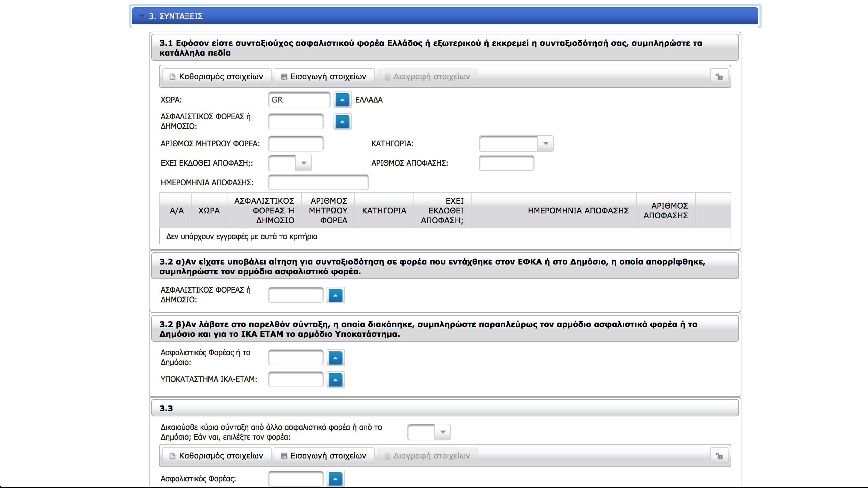The image size is (868, 488).
Task: Expand the ΕΧΕΙ ΕΚΔΟΘΕΙ ΑΠΟΦΑΣΗ dropdown
Action: 304,163
